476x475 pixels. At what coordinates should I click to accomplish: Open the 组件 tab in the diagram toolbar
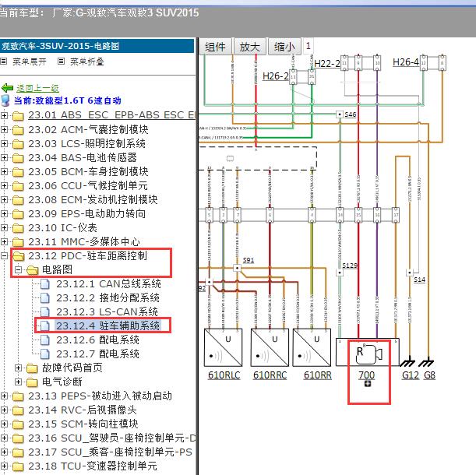[215, 47]
